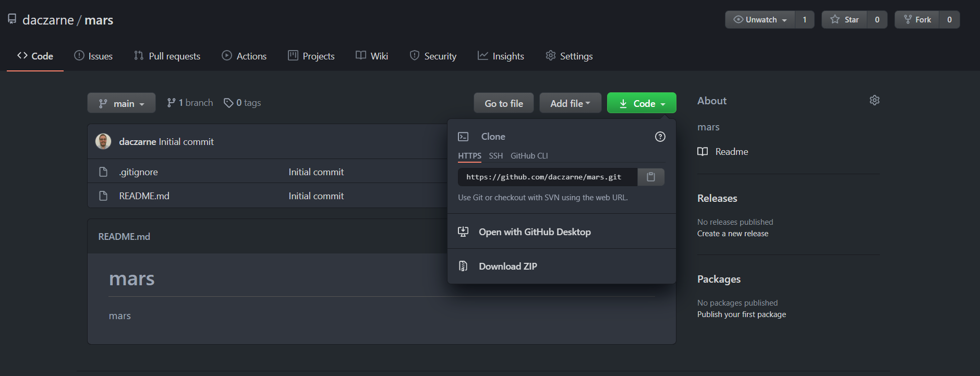This screenshot has width=980, height=376.
Task: Choose Download ZIP option
Action: coord(507,266)
